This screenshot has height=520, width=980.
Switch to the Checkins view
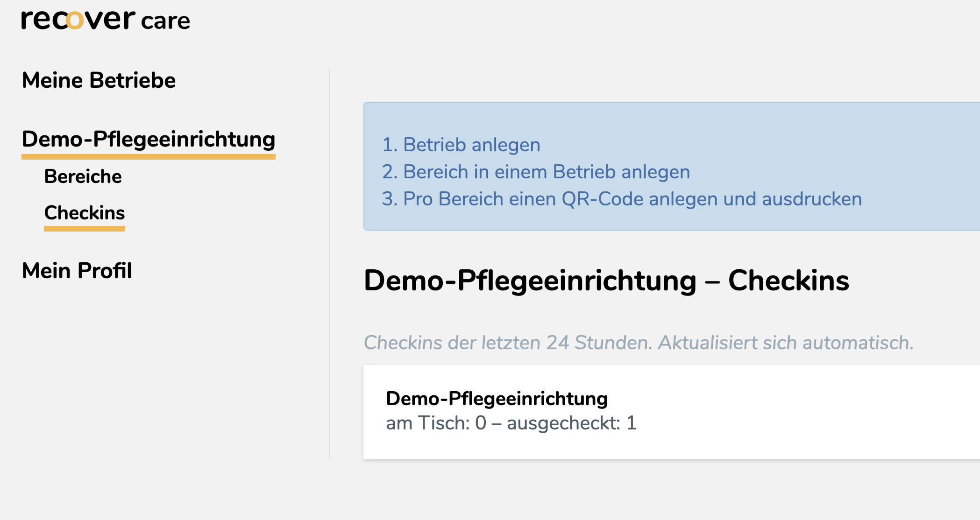tap(84, 213)
